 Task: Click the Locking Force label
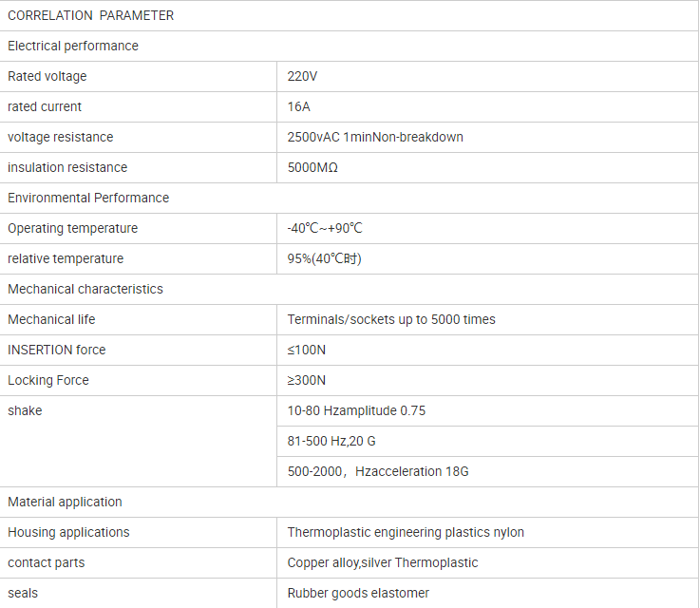click(48, 380)
